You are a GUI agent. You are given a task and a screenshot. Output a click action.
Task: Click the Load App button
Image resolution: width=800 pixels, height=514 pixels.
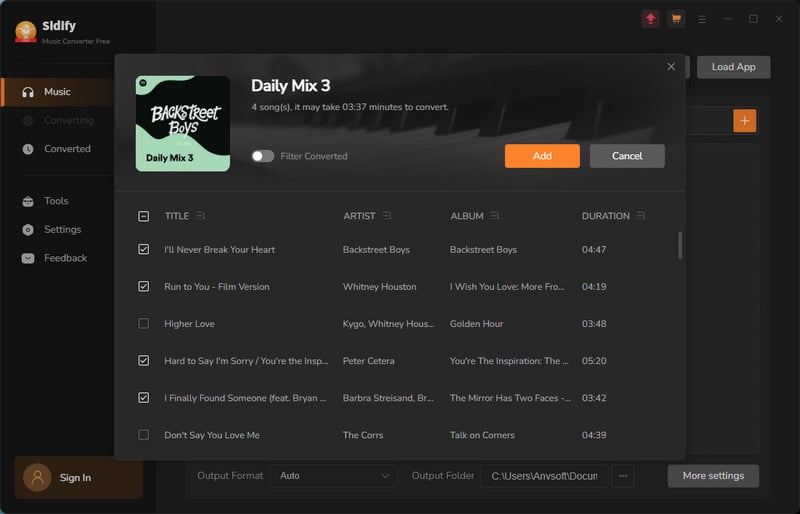tap(734, 67)
